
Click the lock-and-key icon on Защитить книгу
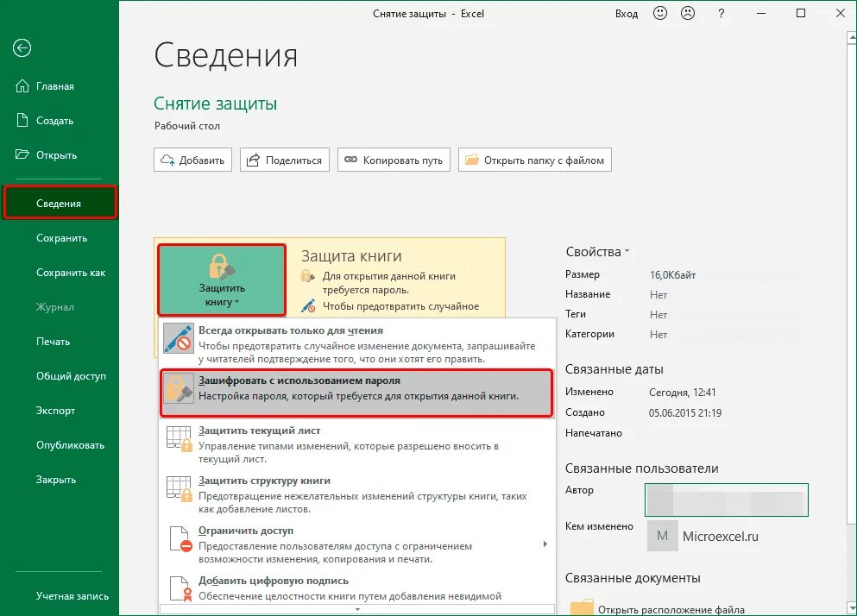pos(221,267)
